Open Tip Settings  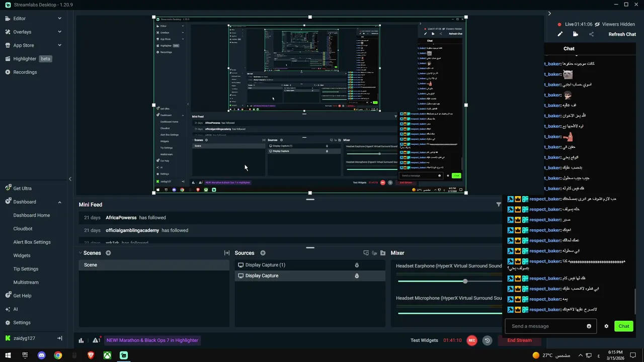point(26,269)
